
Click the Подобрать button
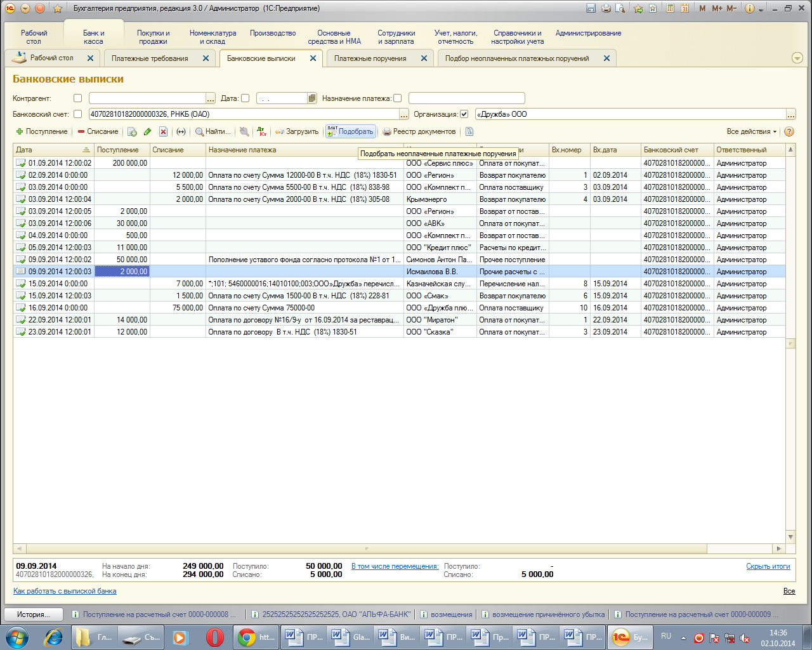[x=350, y=131]
